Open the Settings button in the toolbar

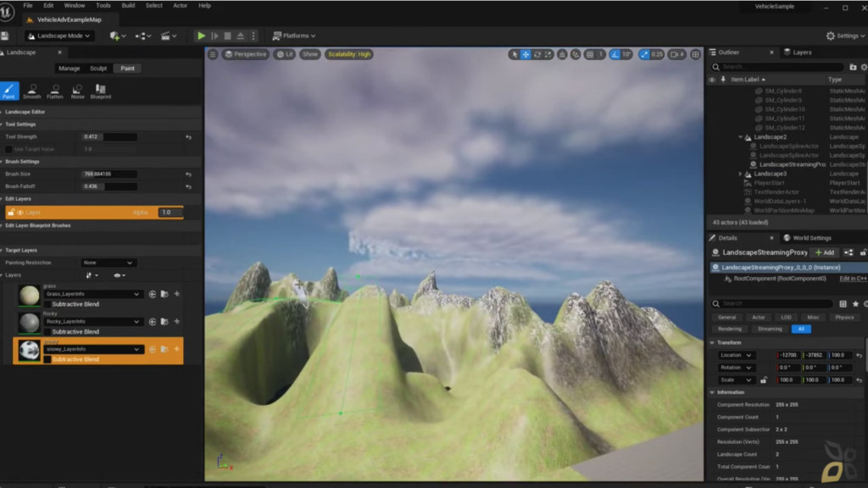[845, 36]
